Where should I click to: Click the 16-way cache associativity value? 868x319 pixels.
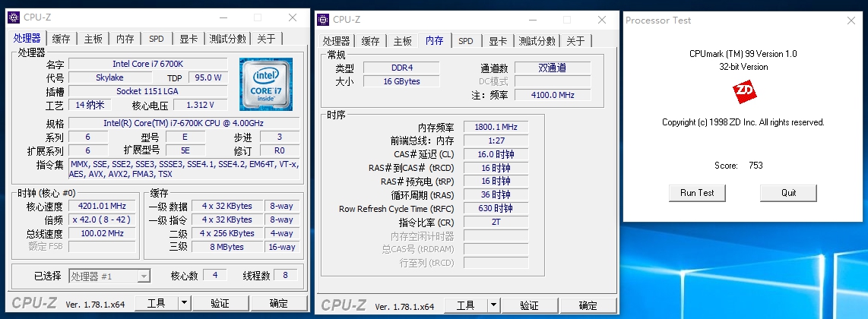coord(282,247)
